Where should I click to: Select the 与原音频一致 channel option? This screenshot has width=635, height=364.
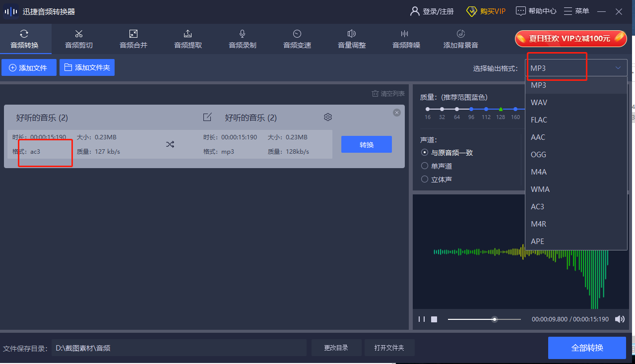[x=447, y=153]
